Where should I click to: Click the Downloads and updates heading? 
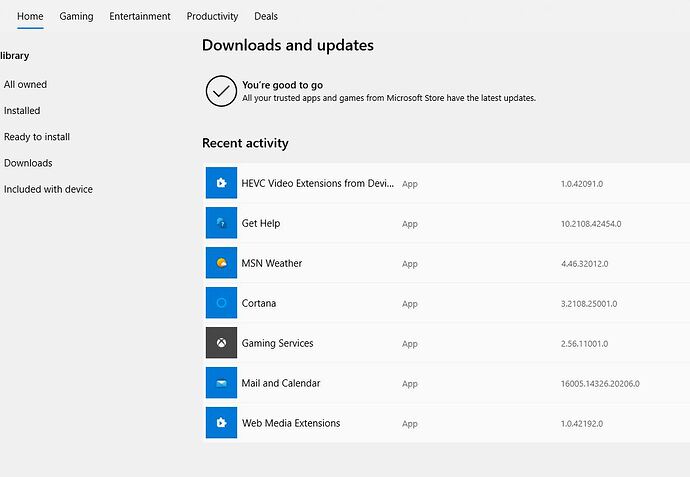288,45
